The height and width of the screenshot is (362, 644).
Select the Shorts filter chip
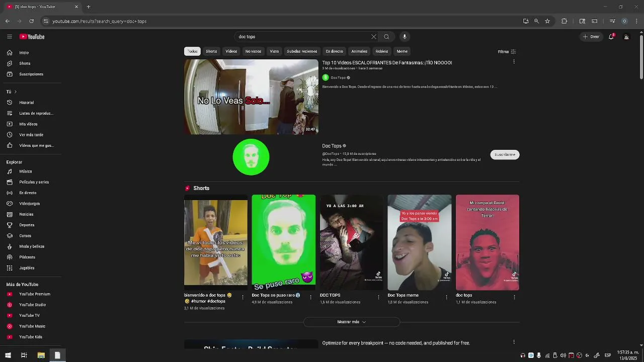(211, 51)
